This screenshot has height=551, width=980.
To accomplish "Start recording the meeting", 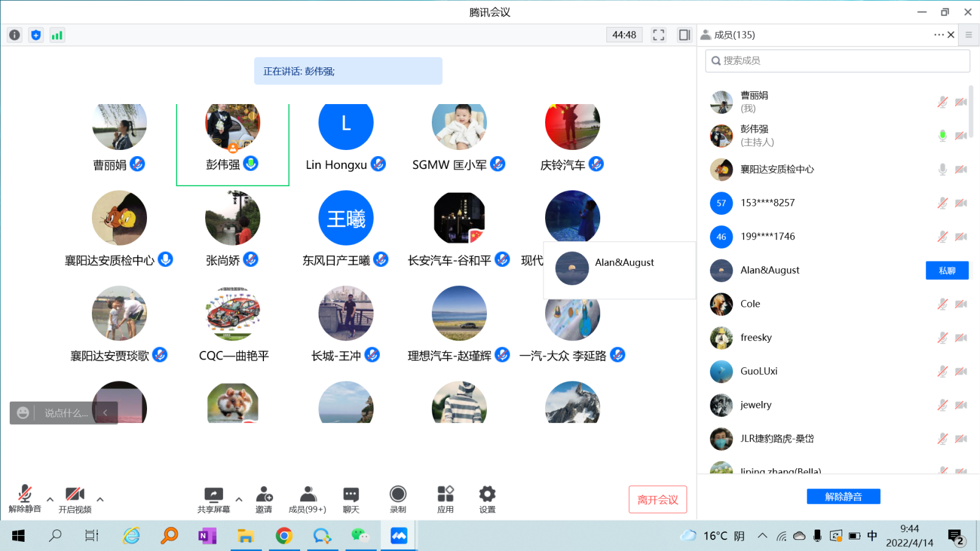I will click(x=398, y=499).
